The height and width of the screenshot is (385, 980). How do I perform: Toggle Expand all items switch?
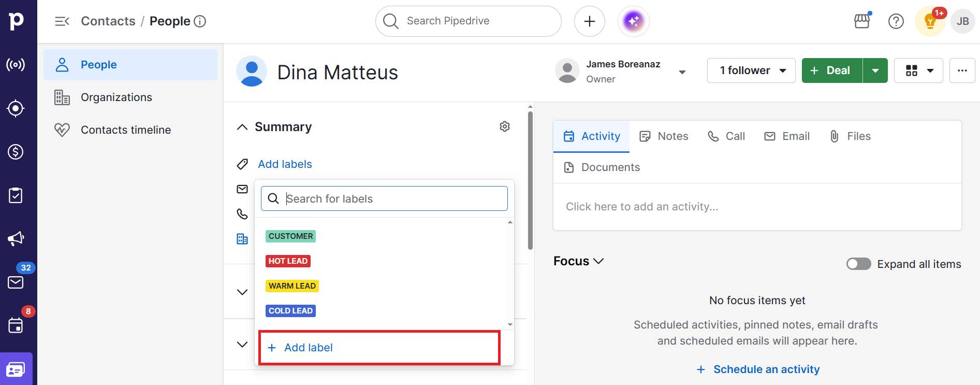point(858,264)
